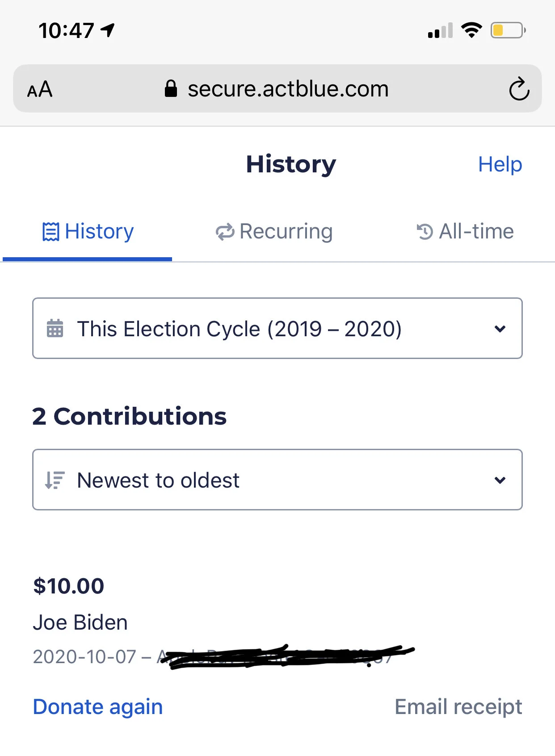Screen dimensions: 555x756
Task: Open the AA text size menu
Action: pos(40,89)
